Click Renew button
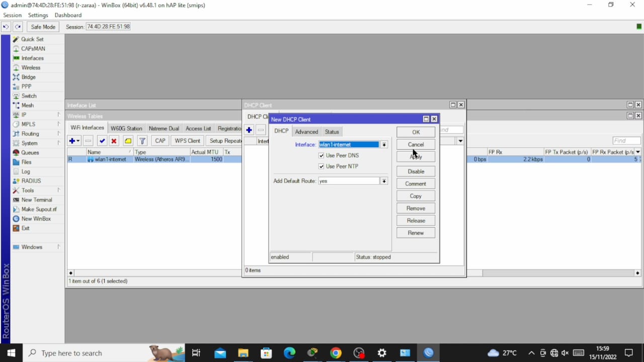Image resolution: width=644 pixels, height=362 pixels. [x=416, y=233]
